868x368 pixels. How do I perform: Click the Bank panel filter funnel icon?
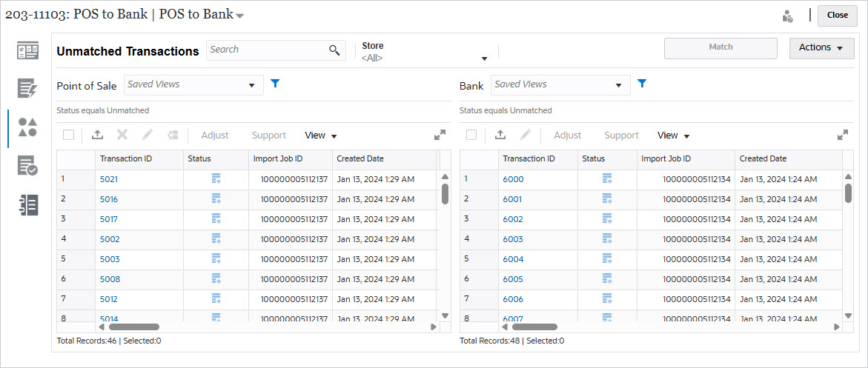click(642, 84)
